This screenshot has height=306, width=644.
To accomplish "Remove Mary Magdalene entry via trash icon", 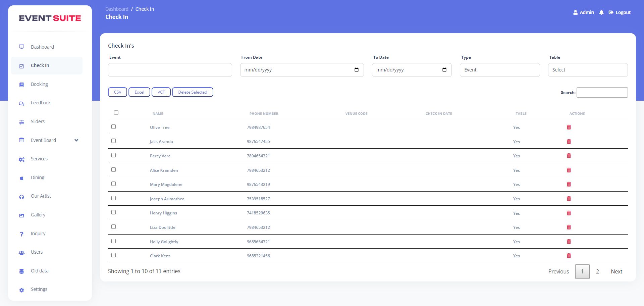I will tap(569, 184).
